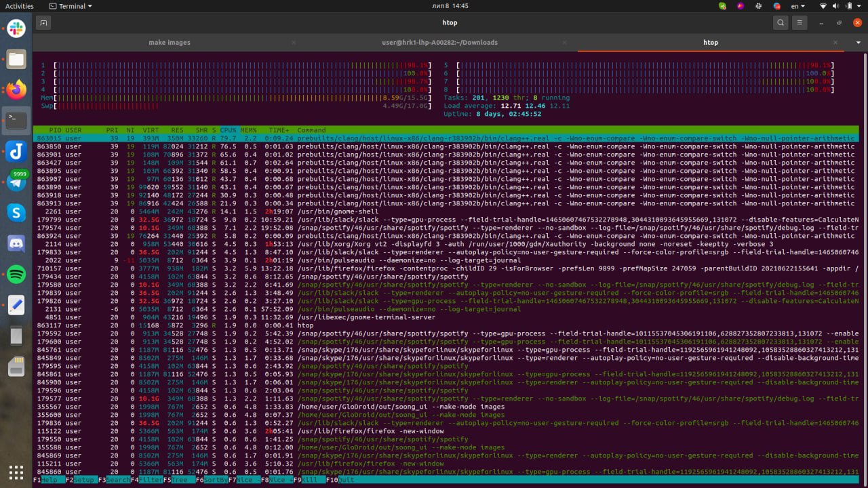This screenshot has height=488, width=868.
Task: Click the battery status icon
Action: [x=850, y=5]
